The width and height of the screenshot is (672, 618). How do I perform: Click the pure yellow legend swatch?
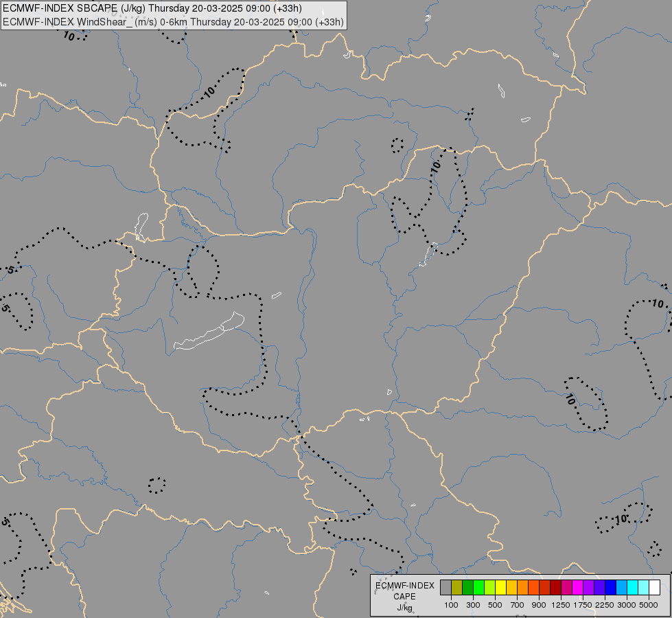[500, 588]
